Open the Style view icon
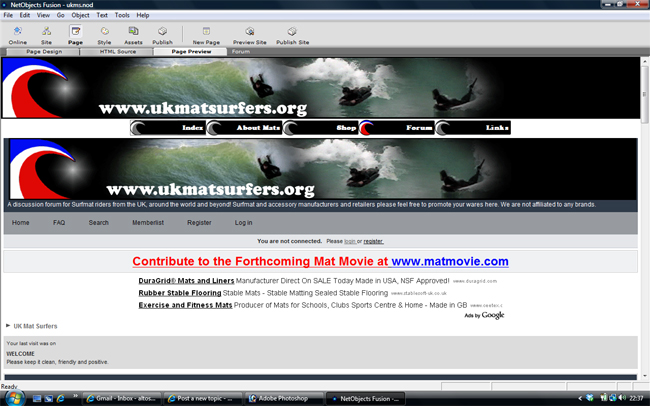The width and height of the screenshot is (650, 406). click(104, 36)
